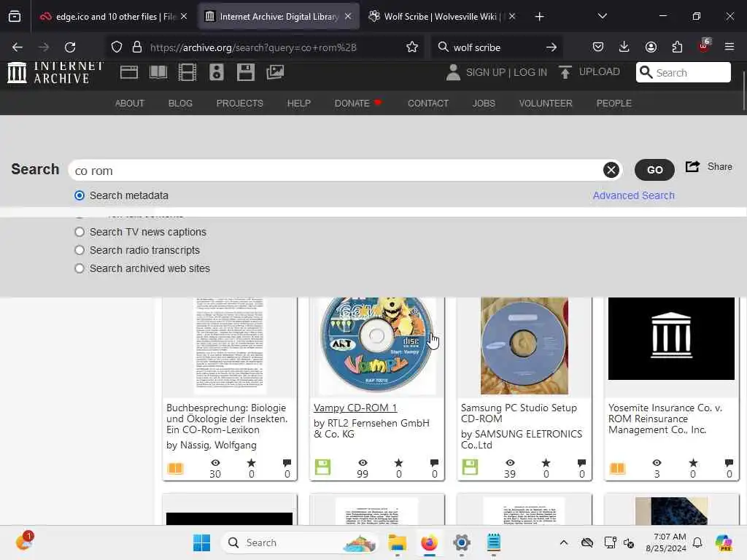Open the Web archive icon in navbar
This screenshot has height=560, width=747.
128,72
